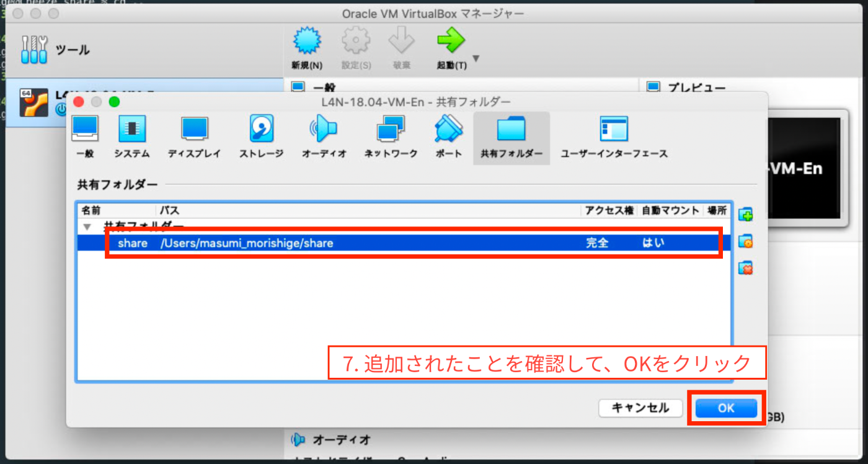Click the アクセス権 column header
This screenshot has width=868, height=464.
[x=609, y=211]
